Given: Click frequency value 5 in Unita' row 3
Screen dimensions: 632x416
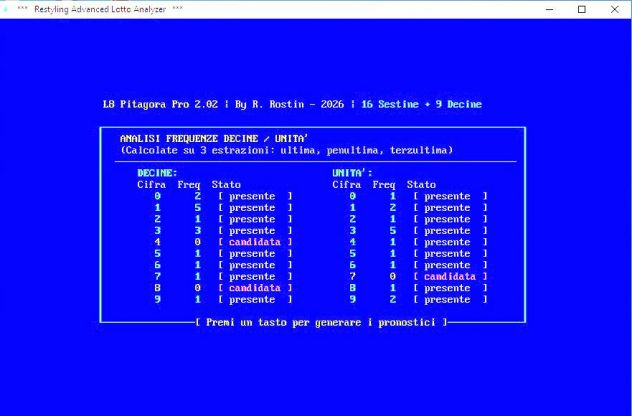Looking at the screenshot, I should point(393,231).
